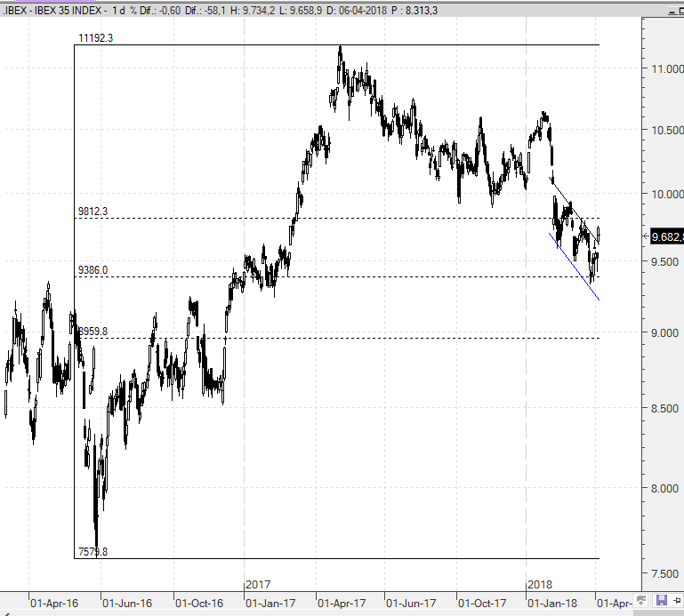Click the 9.500 price axis label

click(x=664, y=261)
